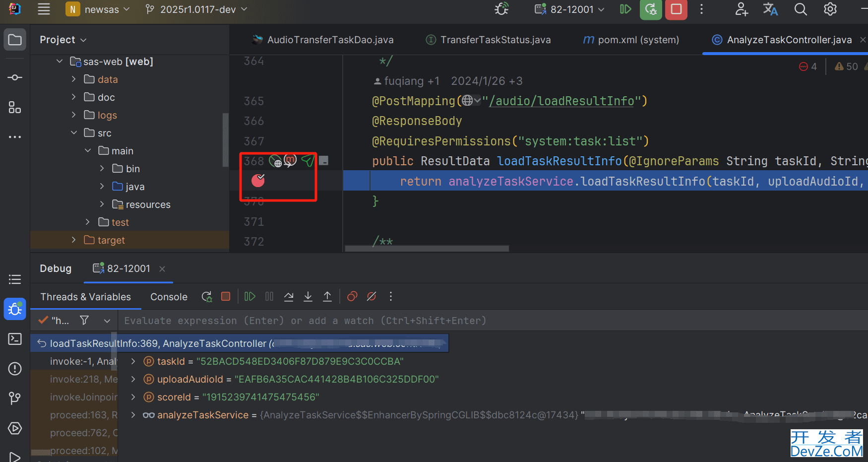The width and height of the screenshot is (868, 462).
Task: Show more tool windows ellipsis
Action: [x=15, y=137]
